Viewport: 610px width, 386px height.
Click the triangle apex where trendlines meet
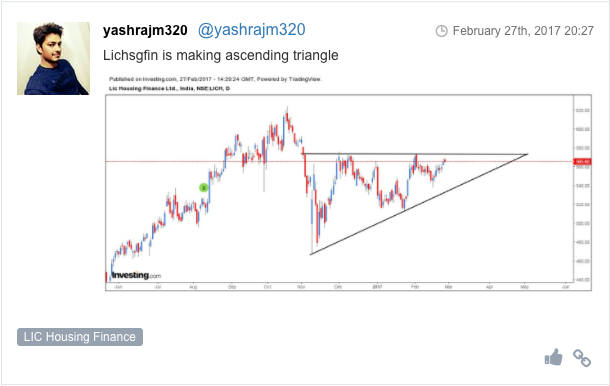pos(527,154)
